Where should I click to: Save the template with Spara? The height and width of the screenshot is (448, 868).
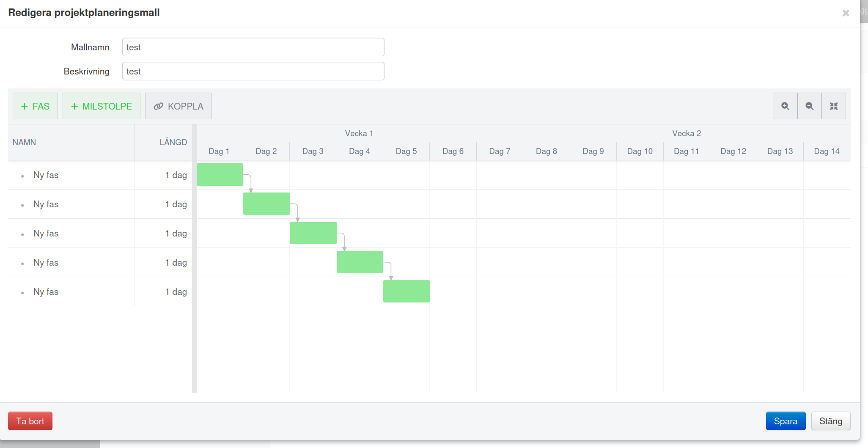tap(786, 421)
